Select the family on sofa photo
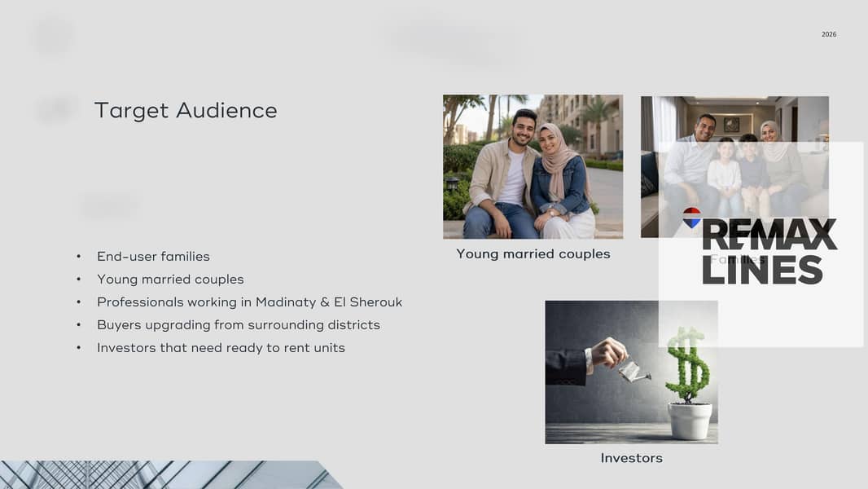868x489 pixels. [734, 167]
